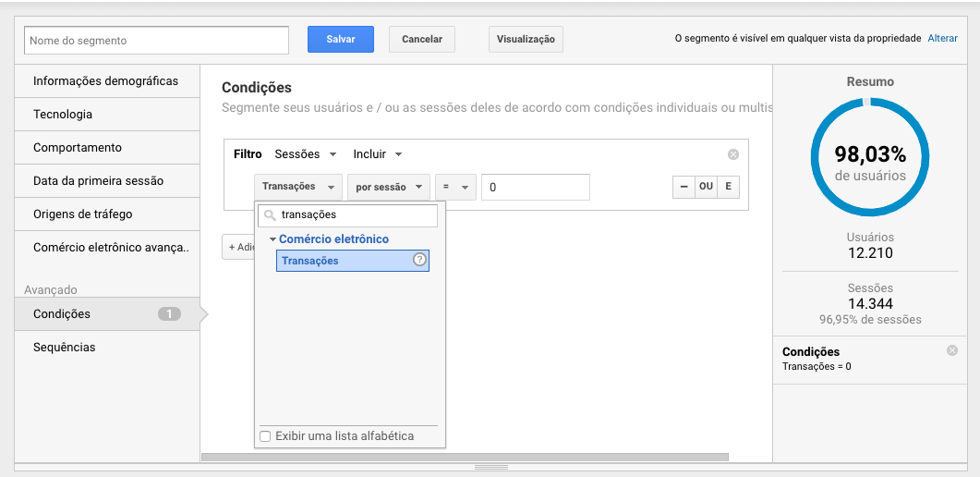Click the Alterar link
This screenshot has width=980, height=477.
[x=942, y=39]
